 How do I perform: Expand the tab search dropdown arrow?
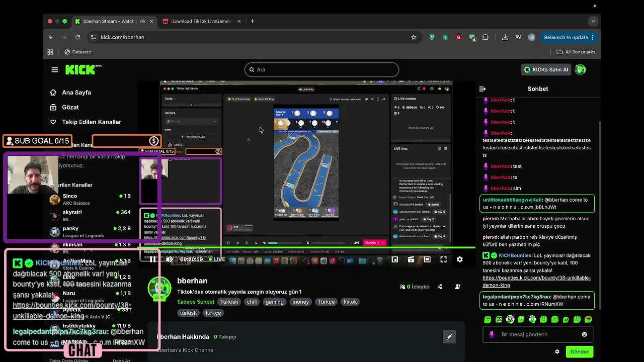click(593, 21)
